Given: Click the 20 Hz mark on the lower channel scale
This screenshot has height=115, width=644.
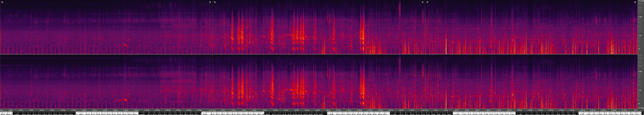Looking at the screenshot, I should tap(640, 104).
